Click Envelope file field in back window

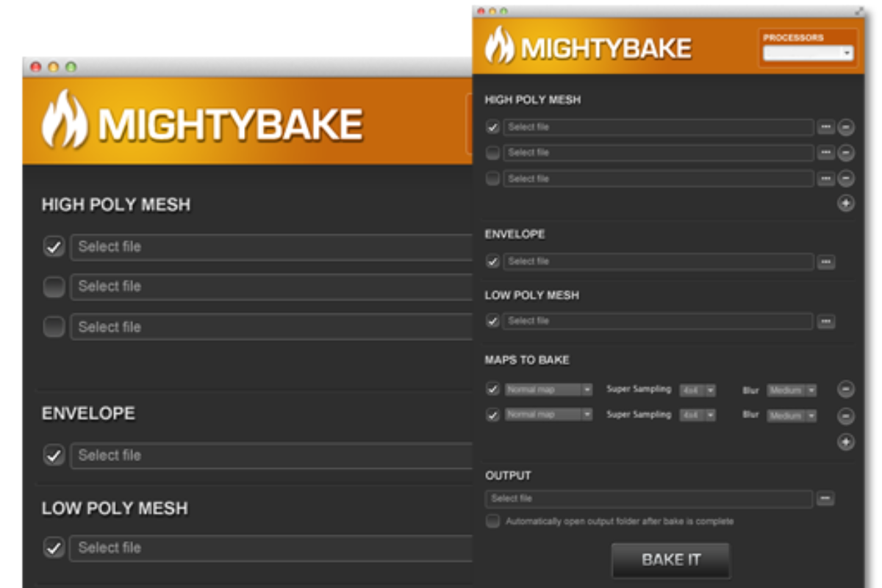[x=271, y=455]
